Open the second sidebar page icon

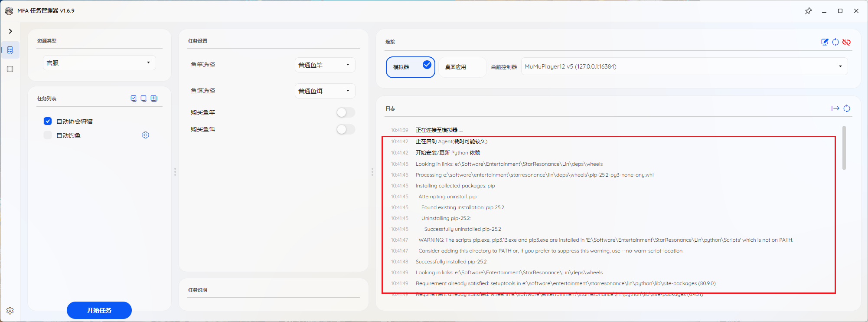10,69
